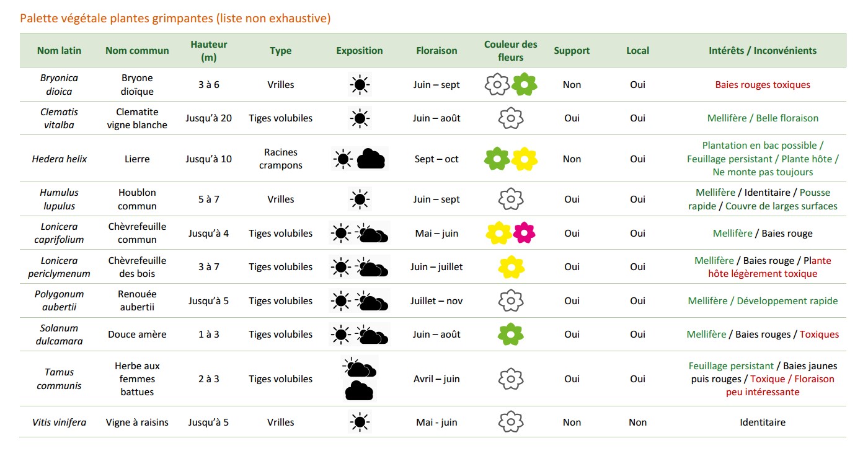
Task: Click the 'Hauteur (m)' column header
Action: [209, 51]
